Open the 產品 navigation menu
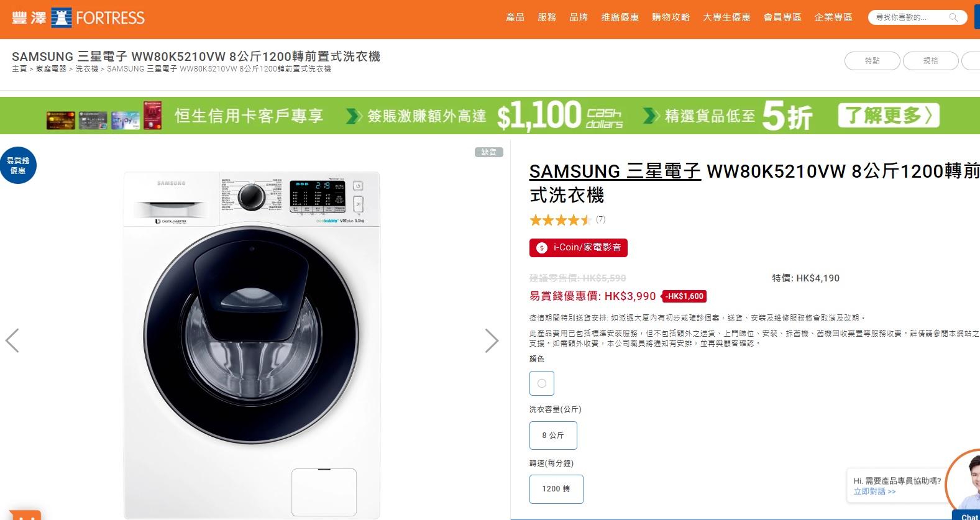This screenshot has width=980, height=520. coord(513,17)
